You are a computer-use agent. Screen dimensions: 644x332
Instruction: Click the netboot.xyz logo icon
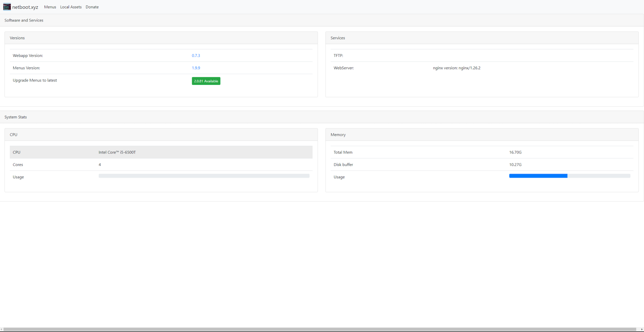(x=7, y=7)
